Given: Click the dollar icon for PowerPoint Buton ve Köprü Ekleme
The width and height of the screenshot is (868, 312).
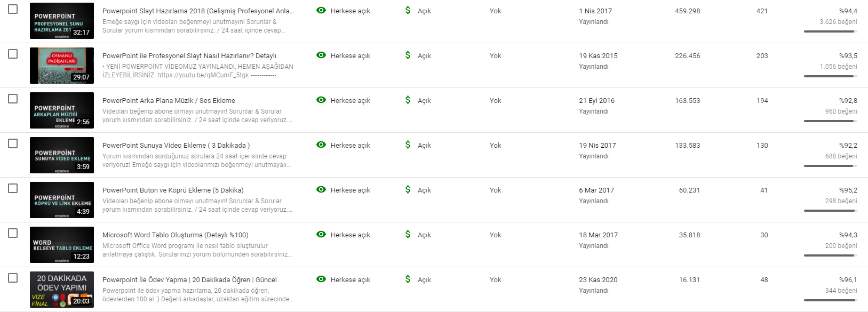Looking at the screenshot, I should pos(408,189).
